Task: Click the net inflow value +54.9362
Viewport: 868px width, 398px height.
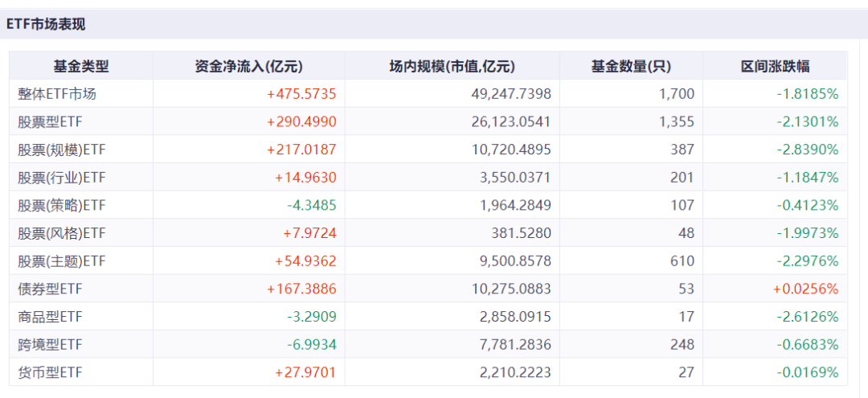Action: coord(305,261)
